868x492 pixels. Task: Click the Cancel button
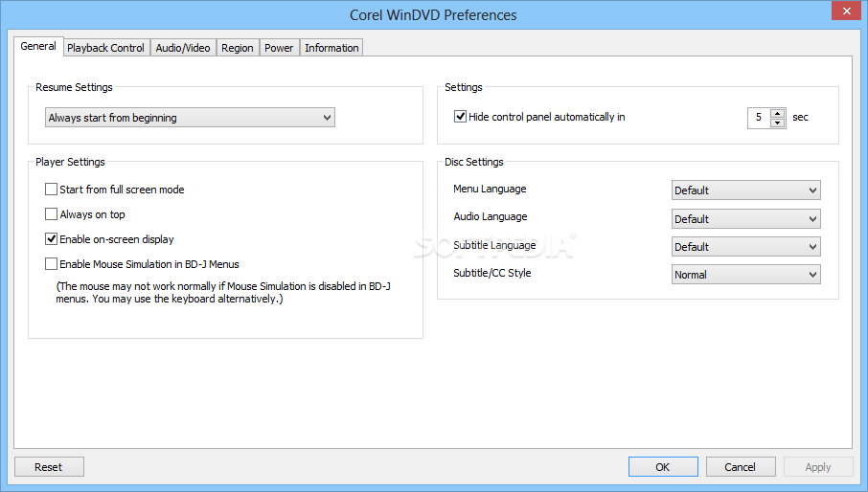click(x=741, y=467)
